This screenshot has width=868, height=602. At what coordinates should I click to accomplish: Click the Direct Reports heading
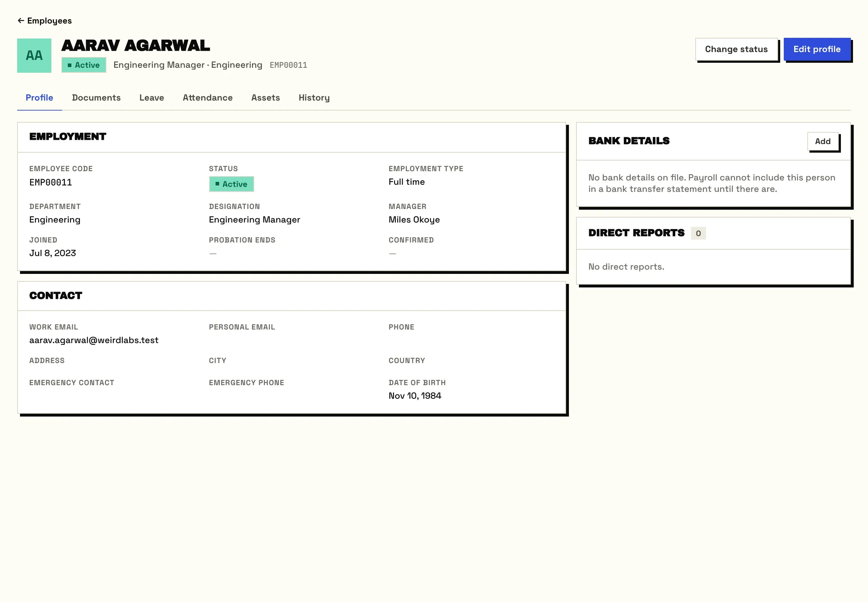click(636, 233)
